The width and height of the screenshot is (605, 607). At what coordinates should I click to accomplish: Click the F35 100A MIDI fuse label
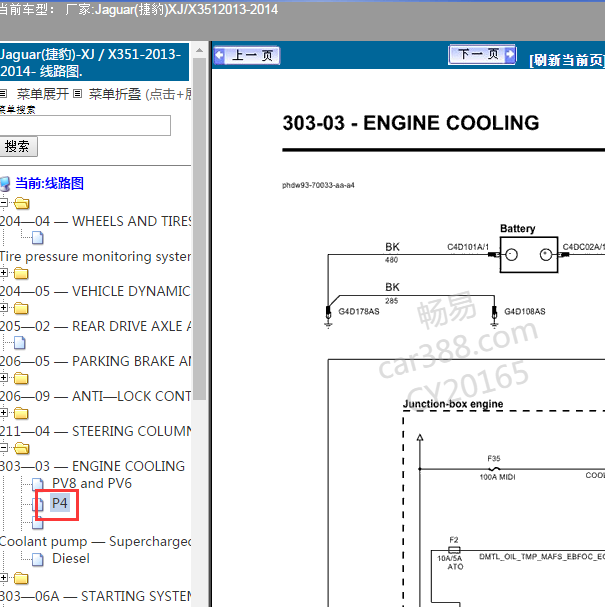[497, 468]
